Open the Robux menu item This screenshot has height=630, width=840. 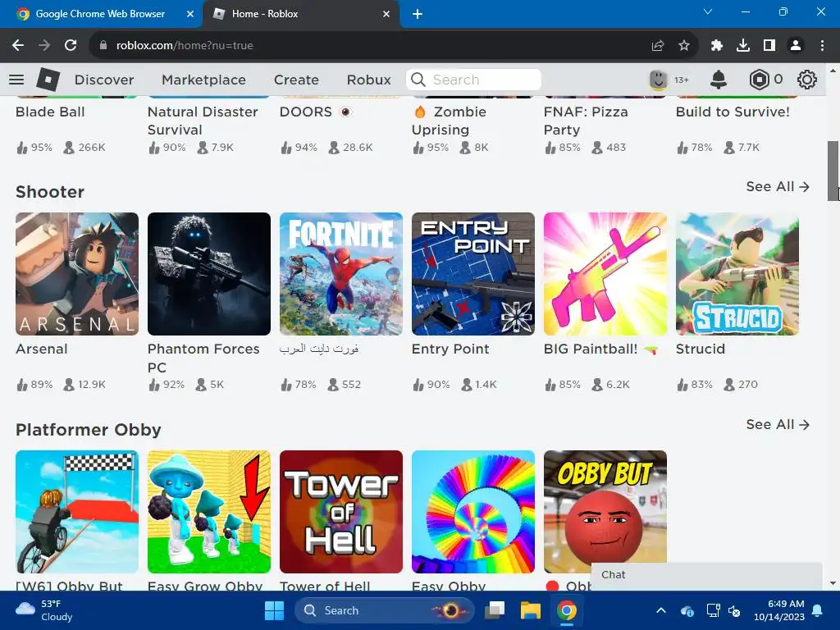tap(368, 80)
